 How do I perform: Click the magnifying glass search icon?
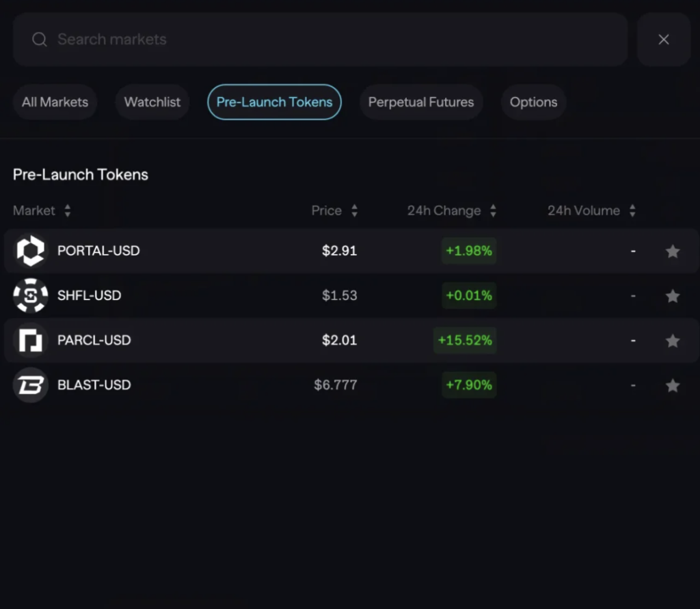pos(40,40)
